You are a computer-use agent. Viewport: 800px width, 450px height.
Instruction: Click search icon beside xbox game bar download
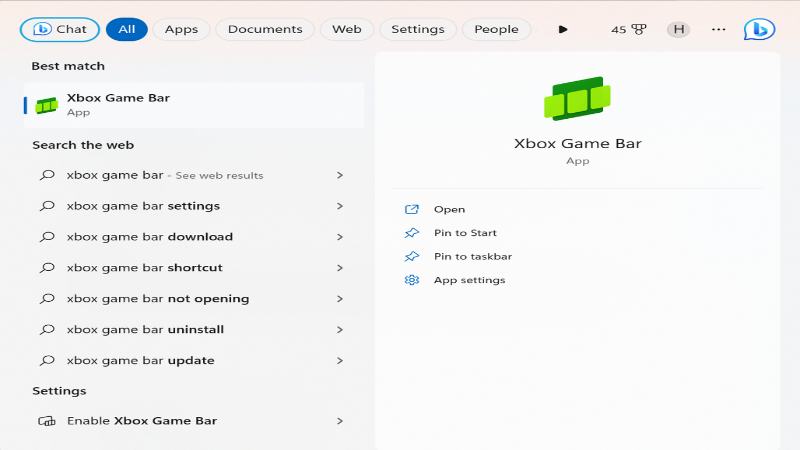(47, 237)
